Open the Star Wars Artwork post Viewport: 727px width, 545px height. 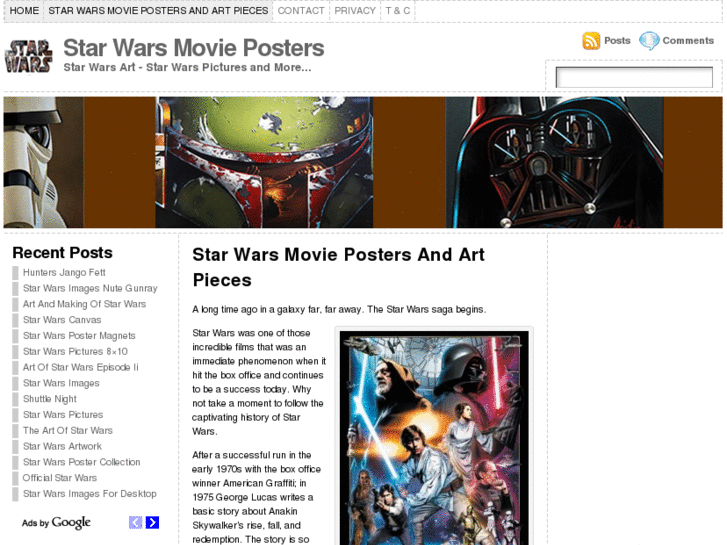[x=62, y=446]
